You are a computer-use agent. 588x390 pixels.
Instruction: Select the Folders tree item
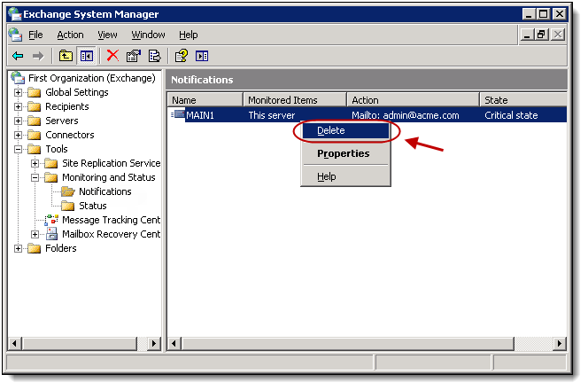[x=61, y=248]
